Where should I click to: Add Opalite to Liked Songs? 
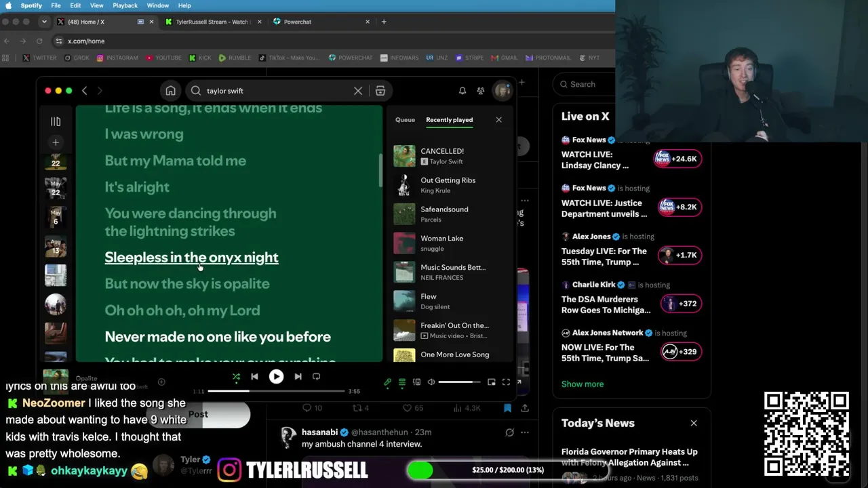tap(161, 382)
